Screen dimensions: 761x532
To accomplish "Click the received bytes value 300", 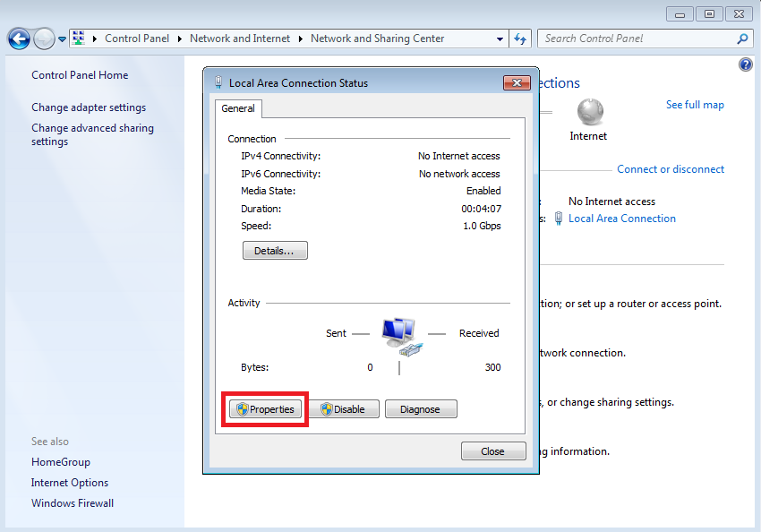I will coord(492,367).
